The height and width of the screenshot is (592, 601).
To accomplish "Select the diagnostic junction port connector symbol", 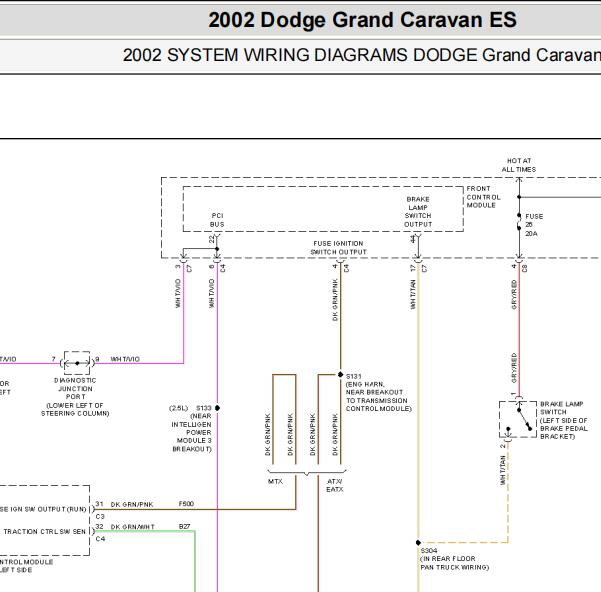I will (x=77, y=362).
